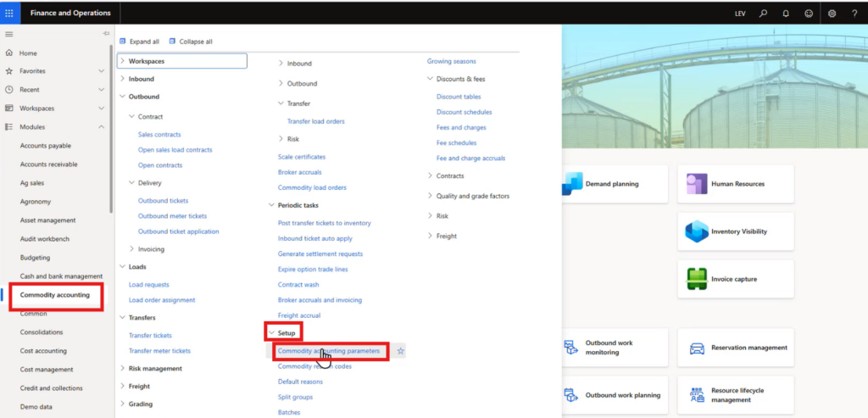This screenshot has height=418, width=868.
Task: Open Discount schedules link
Action: point(464,113)
